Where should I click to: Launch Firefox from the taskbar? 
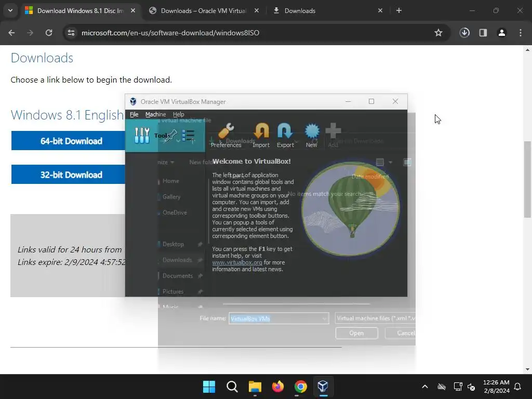click(278, 387)
